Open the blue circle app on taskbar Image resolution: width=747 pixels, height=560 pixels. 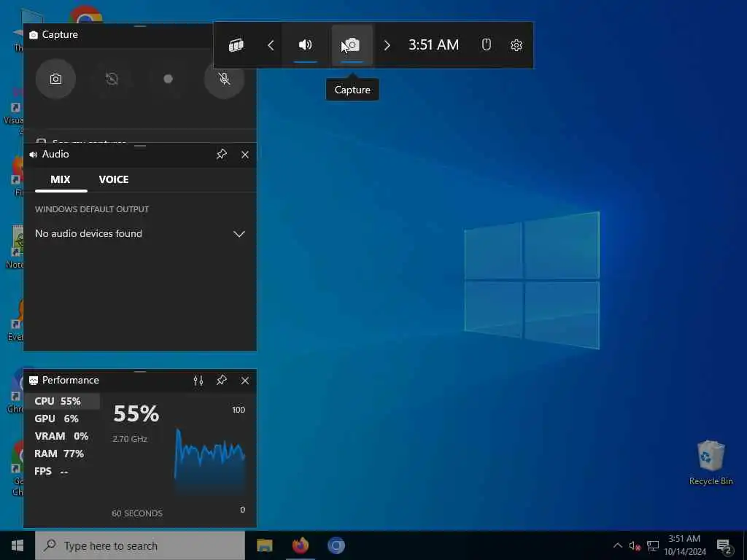(x=336, y=545)
